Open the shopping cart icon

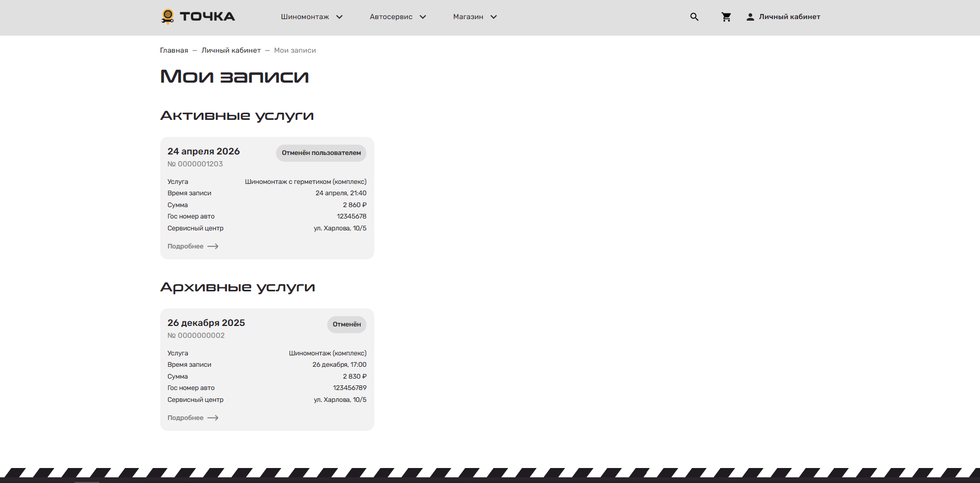click(726, 17)
